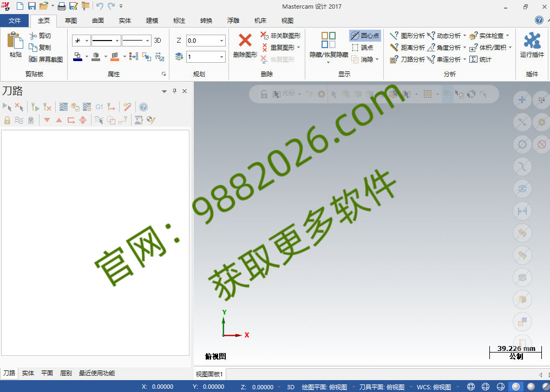Click 非关联图形 delete option
The height and width of the screenshot is (392, 550).
(280, 36)
